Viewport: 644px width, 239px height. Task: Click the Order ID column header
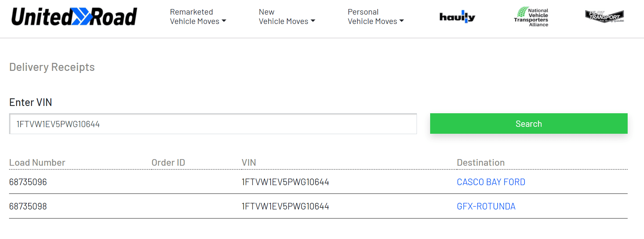point(168,163)
